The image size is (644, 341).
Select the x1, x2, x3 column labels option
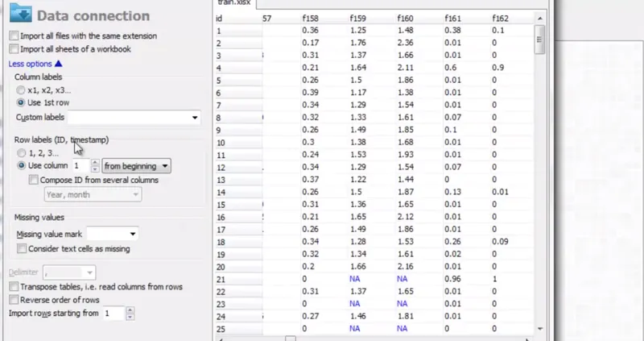coord(21,90)
